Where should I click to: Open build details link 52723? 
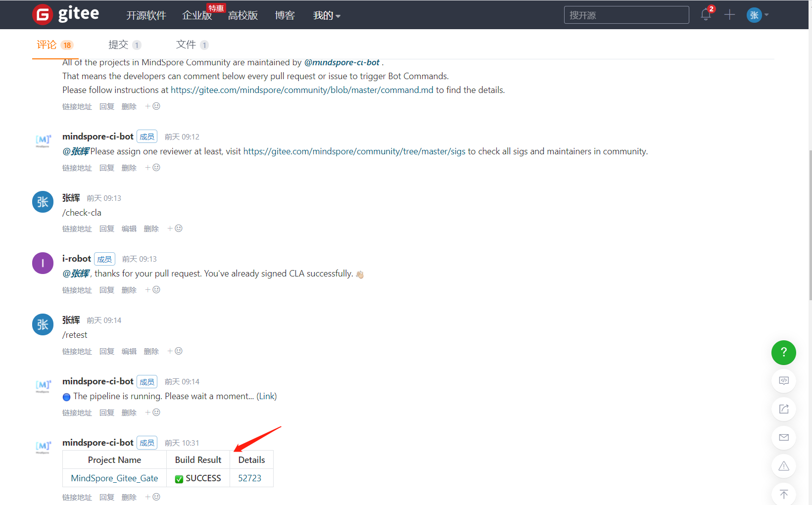click(x=249, y=478)
